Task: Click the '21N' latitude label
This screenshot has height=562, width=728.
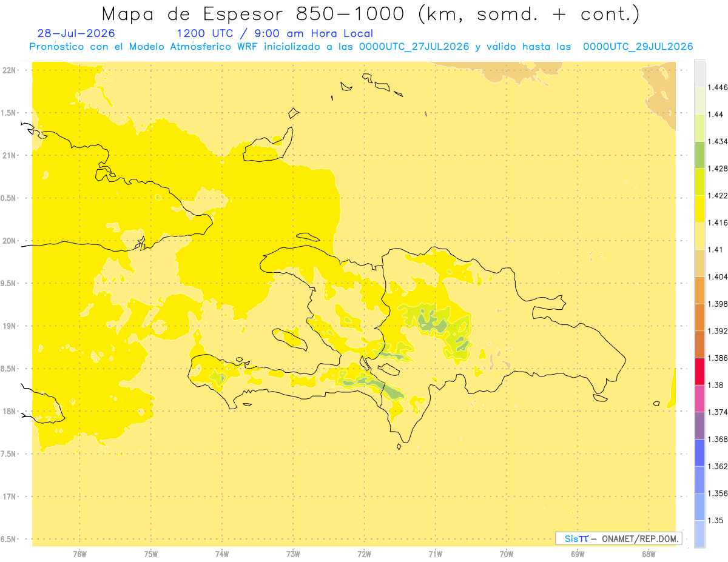Action: (x=9, y=156)
